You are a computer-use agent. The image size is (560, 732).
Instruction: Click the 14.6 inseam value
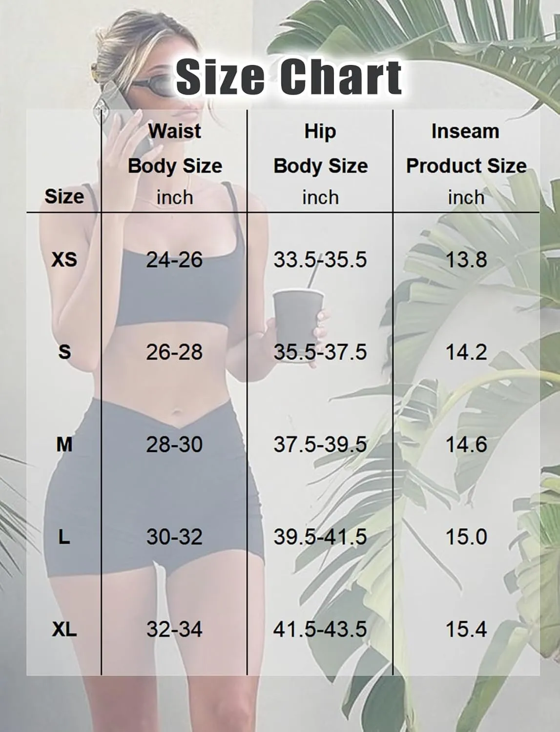coord(466,445)
